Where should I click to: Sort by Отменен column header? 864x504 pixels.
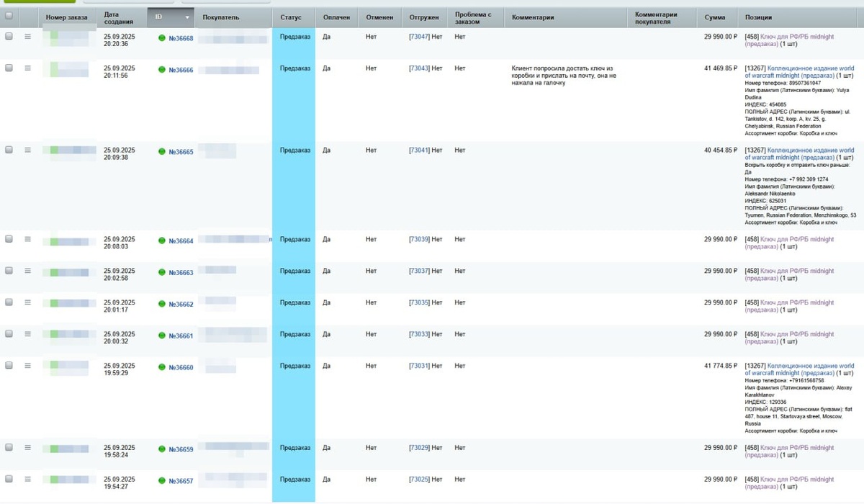pos(379,17)
